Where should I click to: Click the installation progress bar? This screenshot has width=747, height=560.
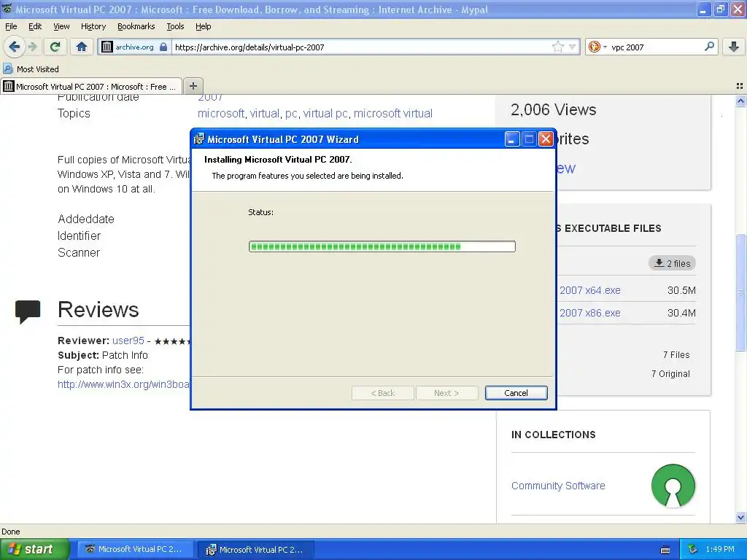point(382,246)
